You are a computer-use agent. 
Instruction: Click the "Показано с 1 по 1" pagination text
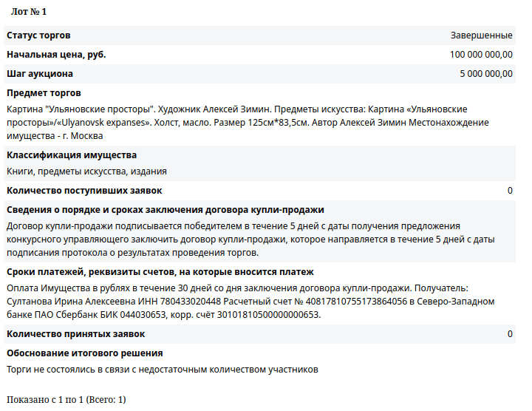[x=66, y=400]
